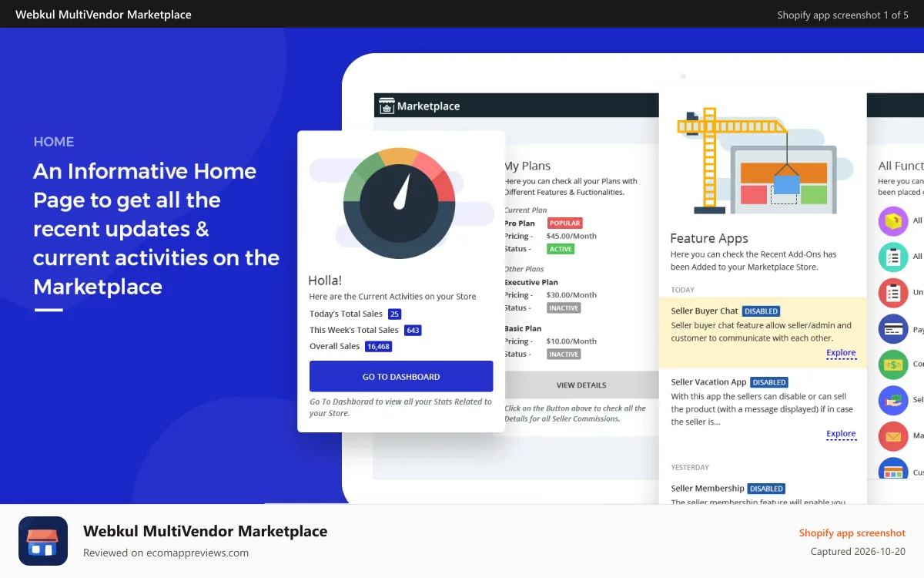Click the VIEW DETAILS button
Screen dimensions: 924x578
581,385
